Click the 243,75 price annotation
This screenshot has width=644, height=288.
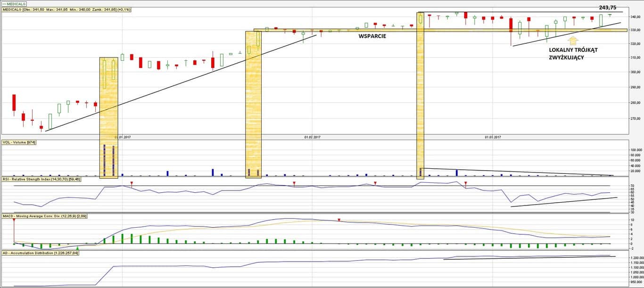pos(607,8)
